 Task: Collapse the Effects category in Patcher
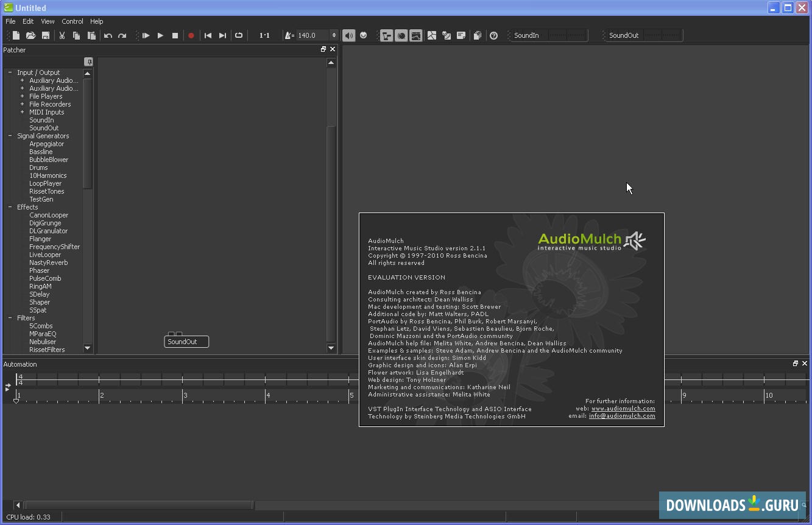10,207
